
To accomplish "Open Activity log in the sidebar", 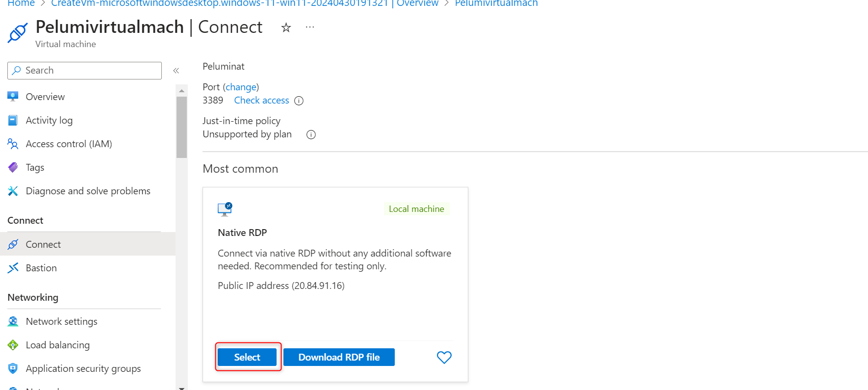I will (49, 120).
